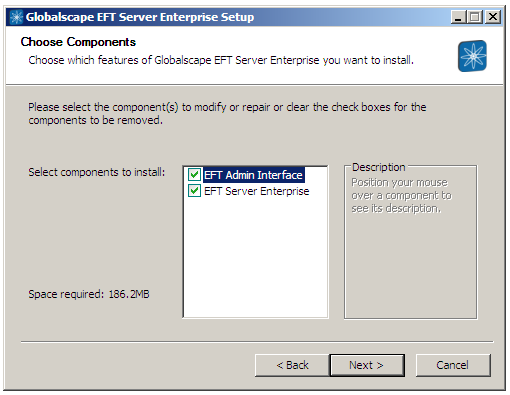Maximize the EFT Server Setup window

[x=474, y=17]
